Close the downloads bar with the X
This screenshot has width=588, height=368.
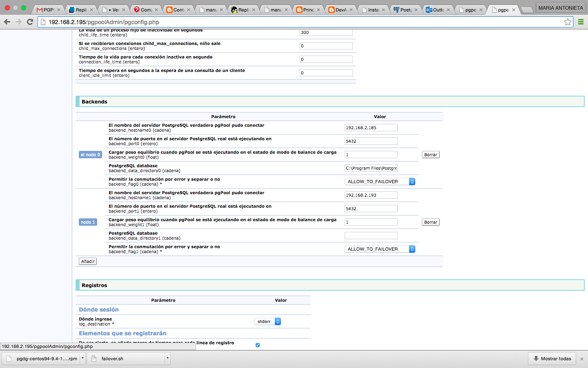(x=582, y=359)
